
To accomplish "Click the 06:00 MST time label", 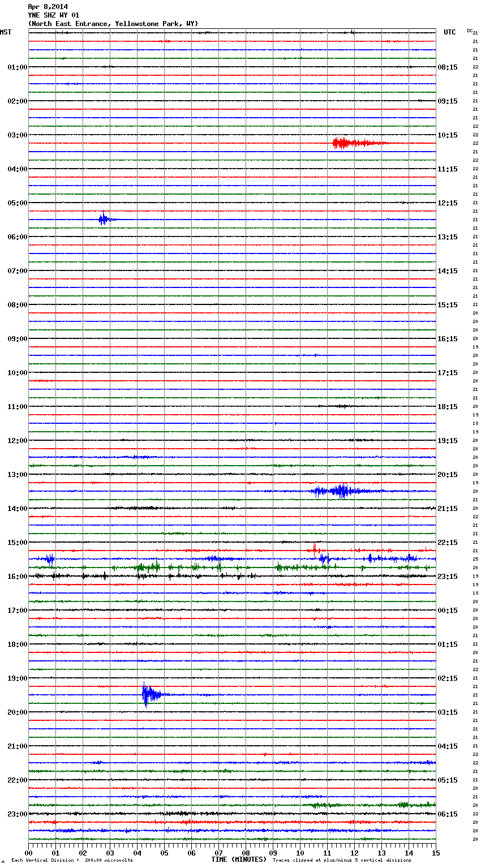I will [18, 237].
